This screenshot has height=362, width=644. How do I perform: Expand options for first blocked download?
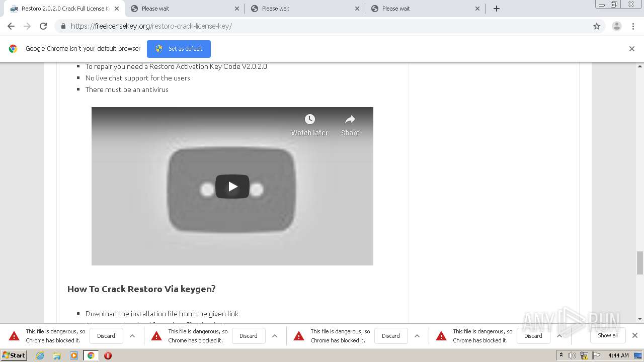click(132, 336)
